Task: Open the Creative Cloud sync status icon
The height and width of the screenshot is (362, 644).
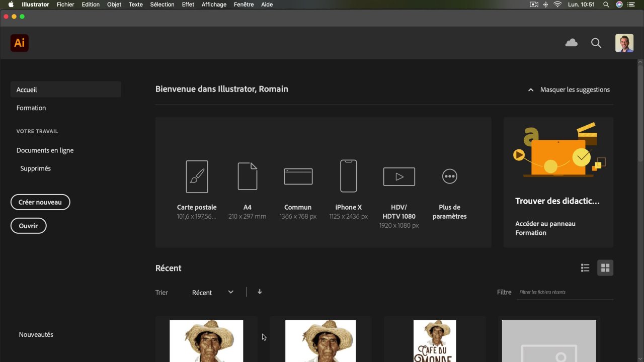Action: pos(571,43)
